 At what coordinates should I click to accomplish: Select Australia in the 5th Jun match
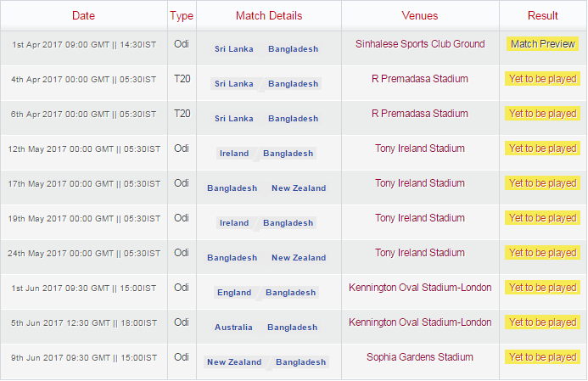click(x=233, y=328)
